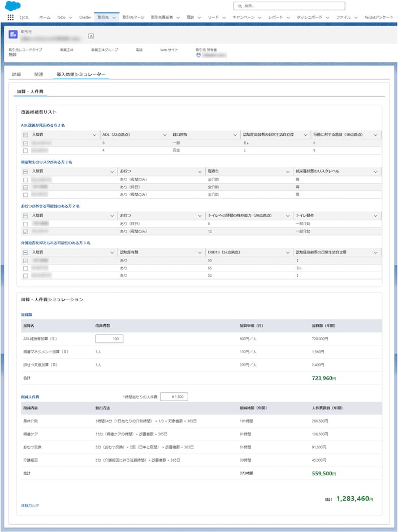Toggle select-all in the おむつが外せる table header
Screen dimensions: 398x532
pyautogui.click(x=25, y=216)
